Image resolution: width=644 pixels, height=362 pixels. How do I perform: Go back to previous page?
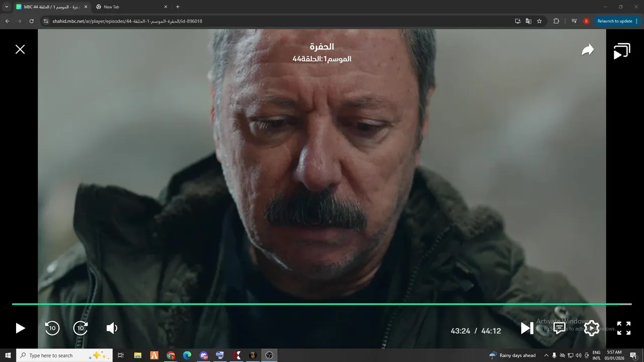7,21
